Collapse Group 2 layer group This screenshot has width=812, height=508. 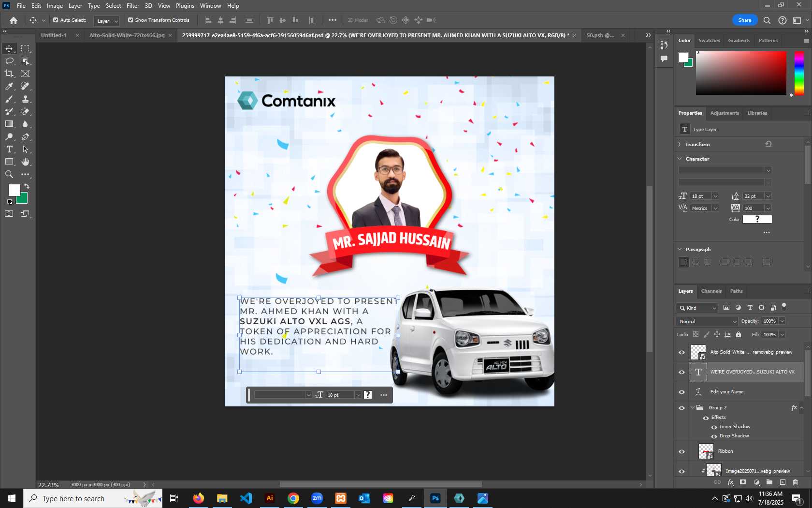692,408
